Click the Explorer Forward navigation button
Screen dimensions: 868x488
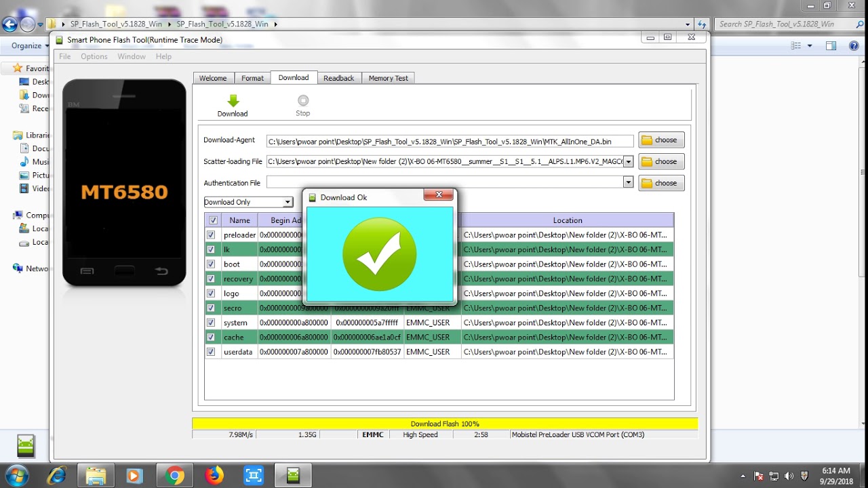point(27,25)
